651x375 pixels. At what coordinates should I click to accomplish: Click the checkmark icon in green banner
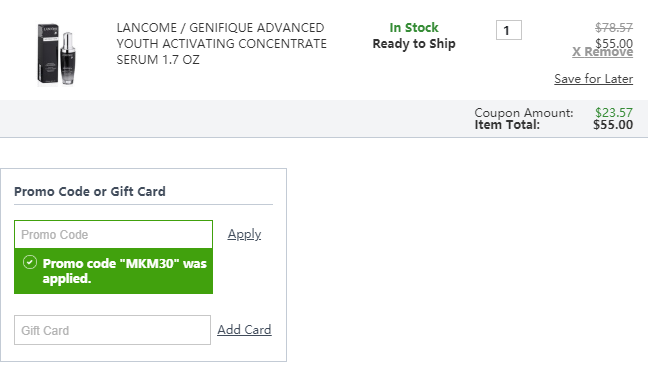[x=30, y=262]
